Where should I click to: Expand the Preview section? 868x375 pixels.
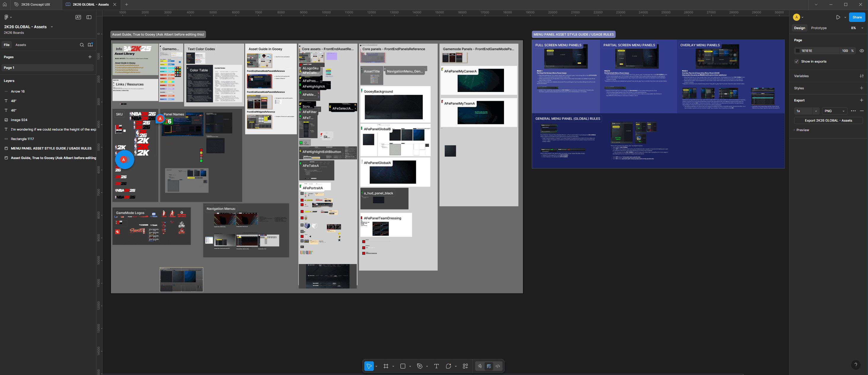tap(802, 130)
